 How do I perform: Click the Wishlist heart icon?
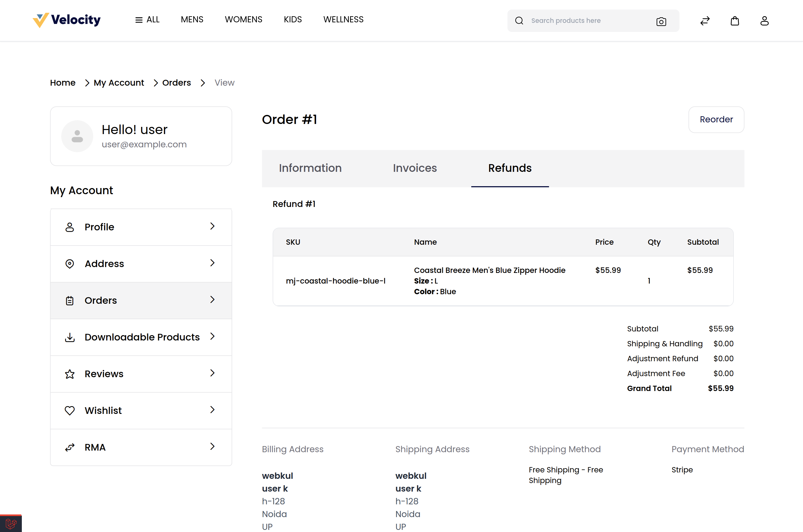pos(69,410)
